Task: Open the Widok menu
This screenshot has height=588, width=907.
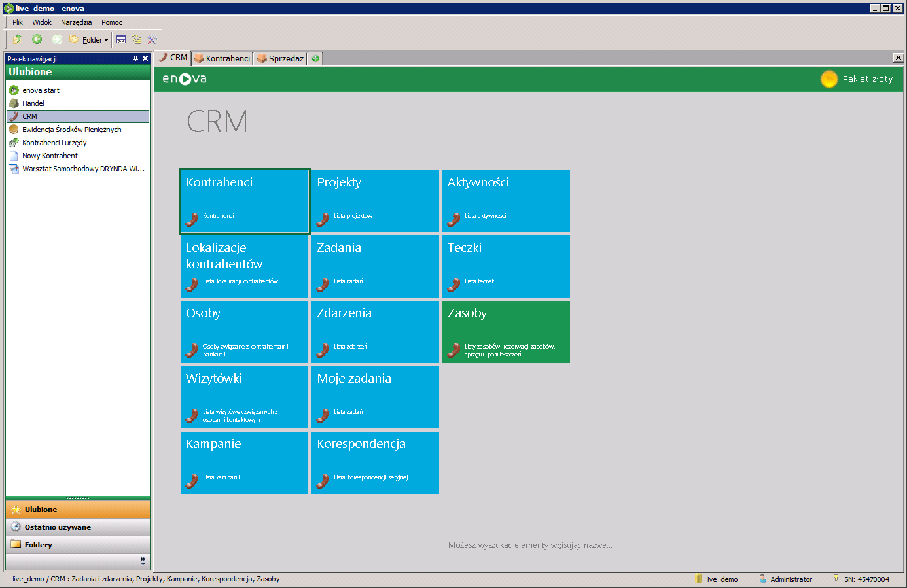Action: tap(42, 22)
